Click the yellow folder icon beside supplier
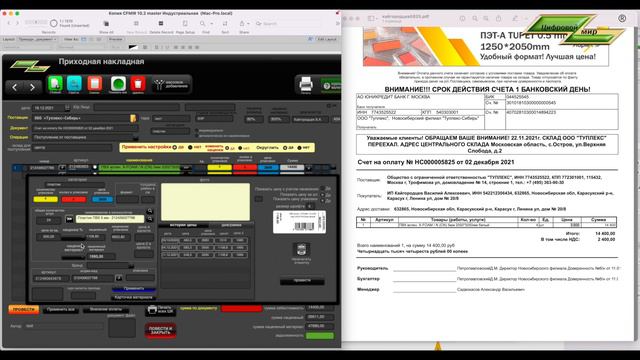This screenshot has width=640, height=360. 133,118
